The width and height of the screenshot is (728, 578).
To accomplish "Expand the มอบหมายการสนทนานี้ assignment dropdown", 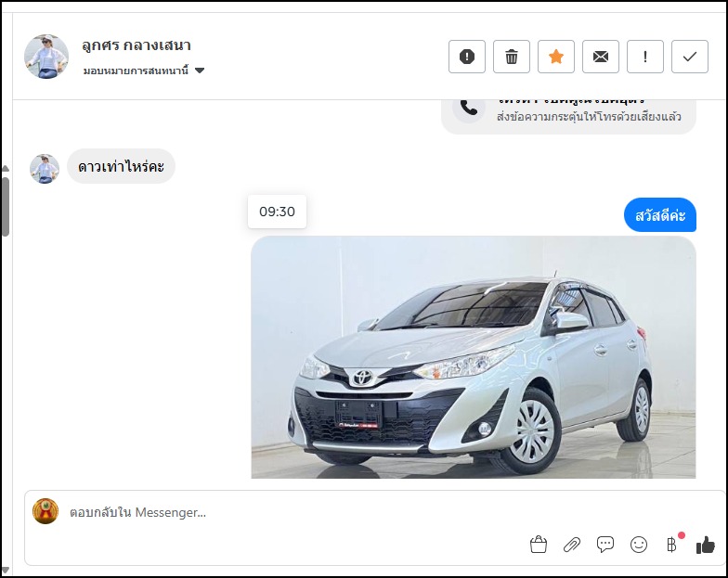I will [143, 71].
